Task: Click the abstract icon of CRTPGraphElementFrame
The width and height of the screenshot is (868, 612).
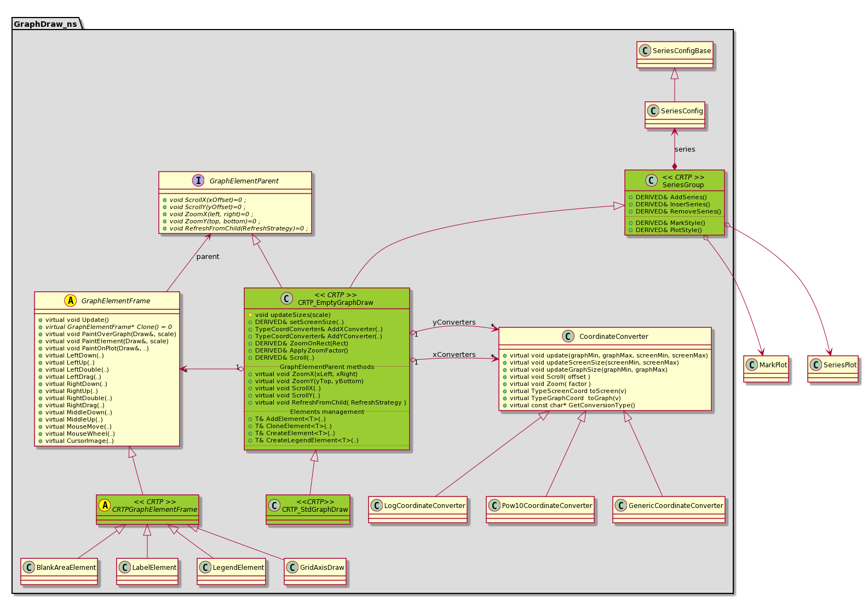Action: [104, 505]
